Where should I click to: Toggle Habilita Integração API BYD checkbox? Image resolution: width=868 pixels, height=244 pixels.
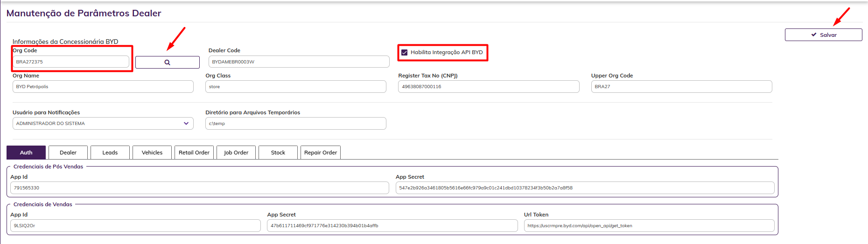(405, 52)
